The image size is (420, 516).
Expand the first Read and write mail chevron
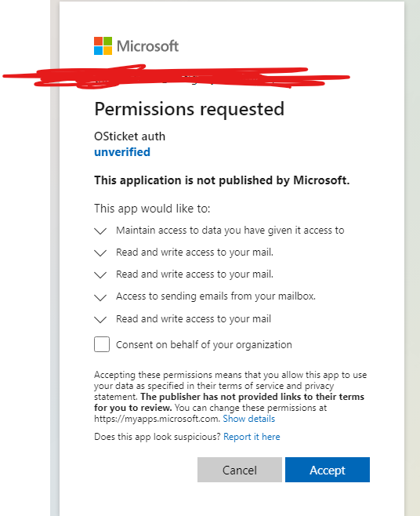[100, 253]
